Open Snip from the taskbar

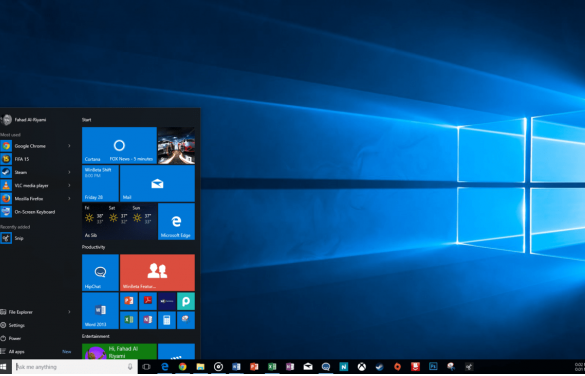point(469,367)
